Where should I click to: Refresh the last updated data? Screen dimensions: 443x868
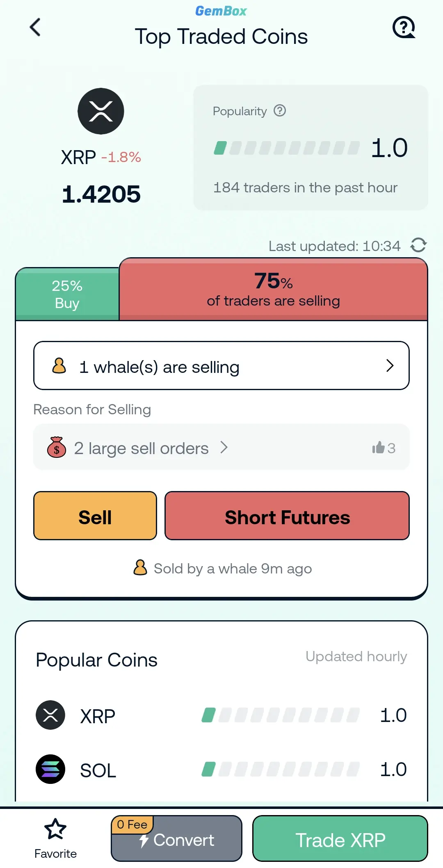pyautogui.click(x=418, y=245)
